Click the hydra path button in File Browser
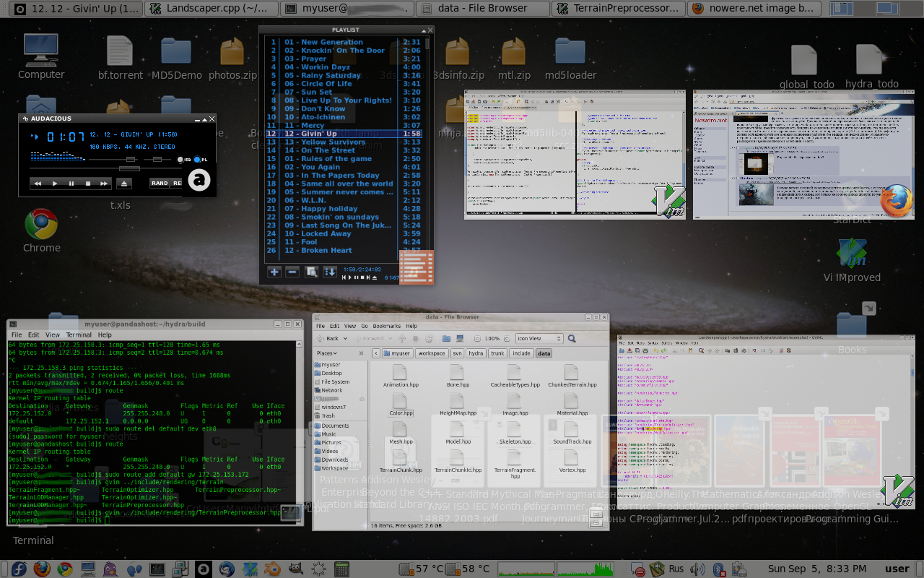This screenshot has width=924, height=578. tap(476, 353)
